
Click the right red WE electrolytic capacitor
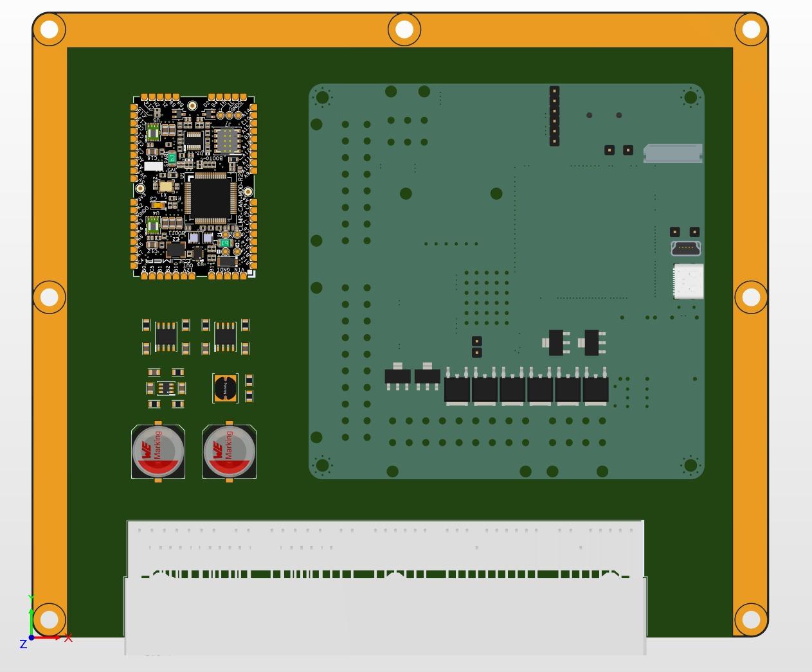coord(230,452)
